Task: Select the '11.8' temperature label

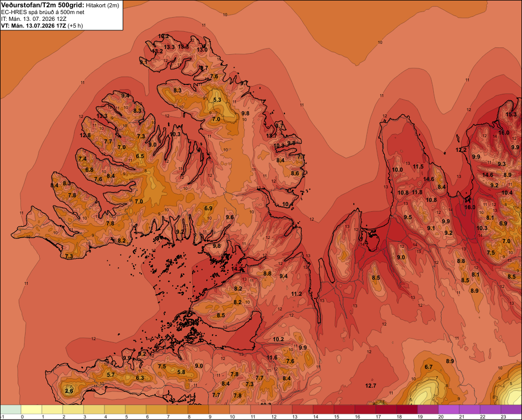Action: (x=417, y=192)
